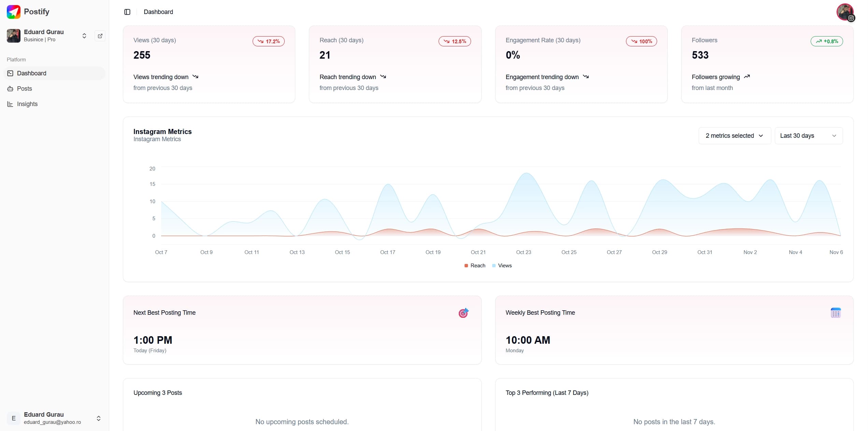Image resolution: width=868 pixels, height=431 pixels.
Task: Select the Dashboard icon in the sidebar
Action: [11, 73]
